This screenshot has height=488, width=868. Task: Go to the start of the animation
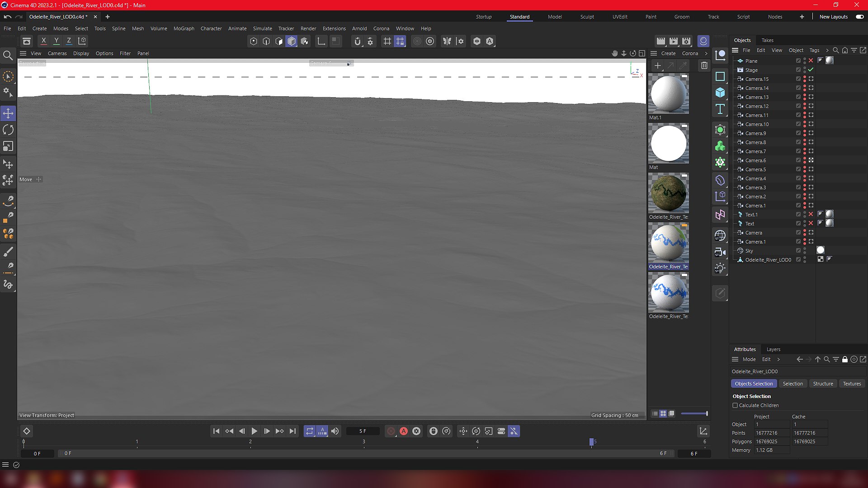coord(216,431)
